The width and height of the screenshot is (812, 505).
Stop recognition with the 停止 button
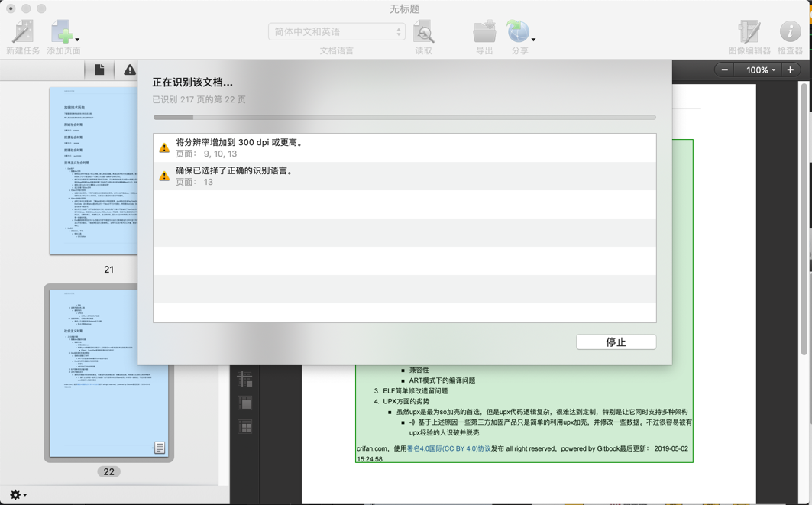(x=616, y=342)
